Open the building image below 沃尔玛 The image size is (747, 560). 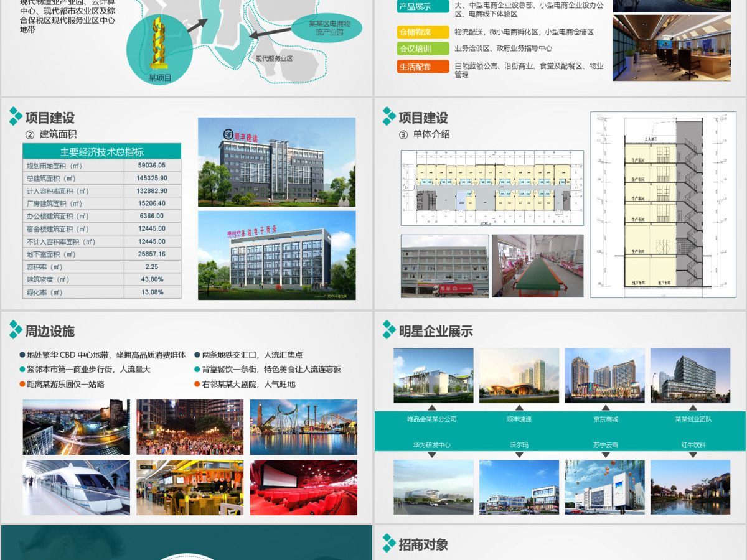click(x=519, y=487)
